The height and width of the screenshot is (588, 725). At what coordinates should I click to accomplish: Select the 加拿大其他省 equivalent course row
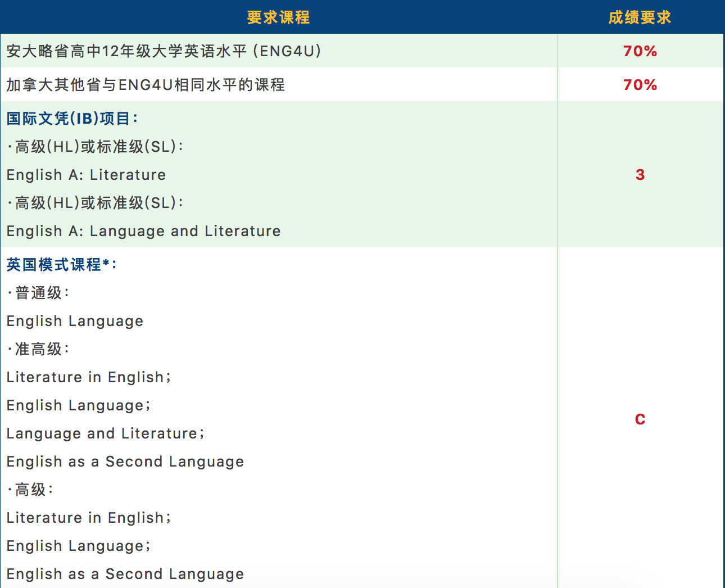click(x=146, y=85)
